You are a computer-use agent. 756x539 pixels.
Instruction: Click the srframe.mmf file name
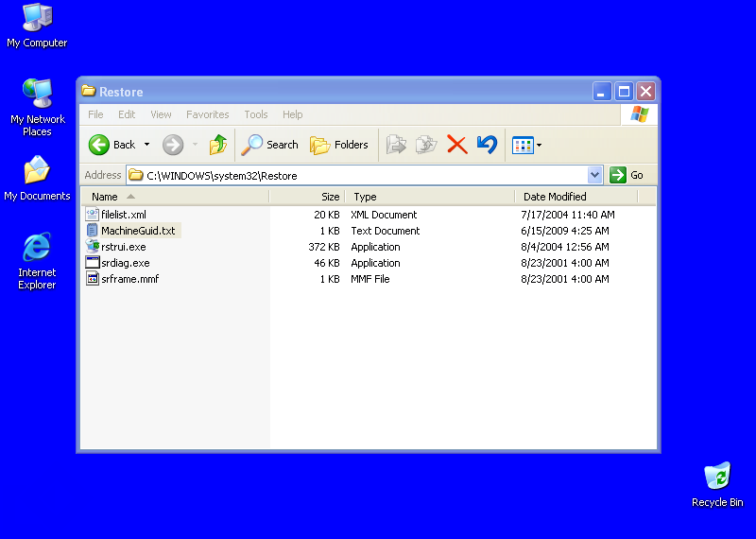(x=130, y=279)
